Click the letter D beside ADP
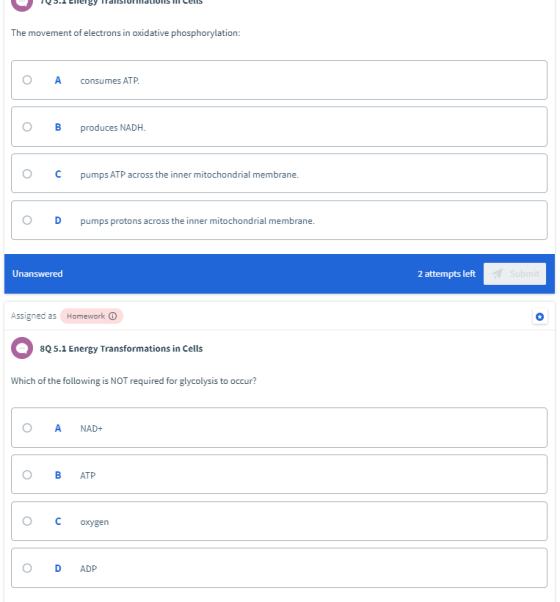Image resolution: width=560 pixels, height=602 pixels. tap(58, 568)
